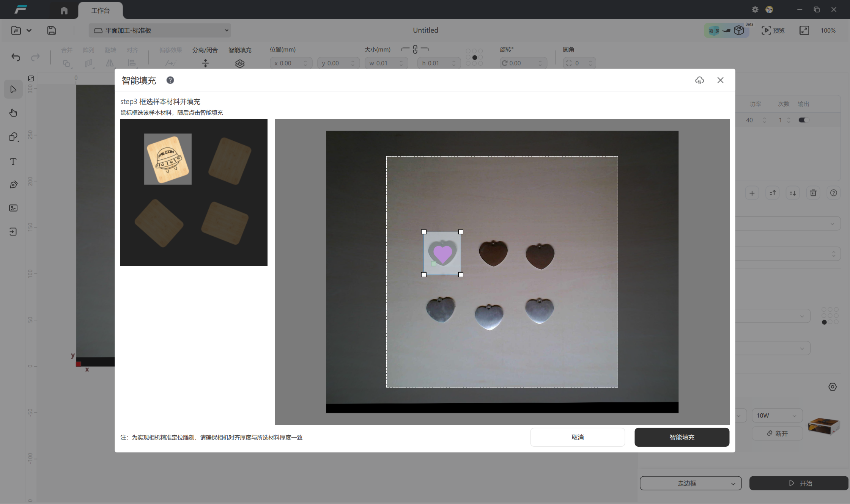Select the center anchor point radio
Image resolution: width=850 pixels, height=504 pixels.
click(x=474, y=57)
